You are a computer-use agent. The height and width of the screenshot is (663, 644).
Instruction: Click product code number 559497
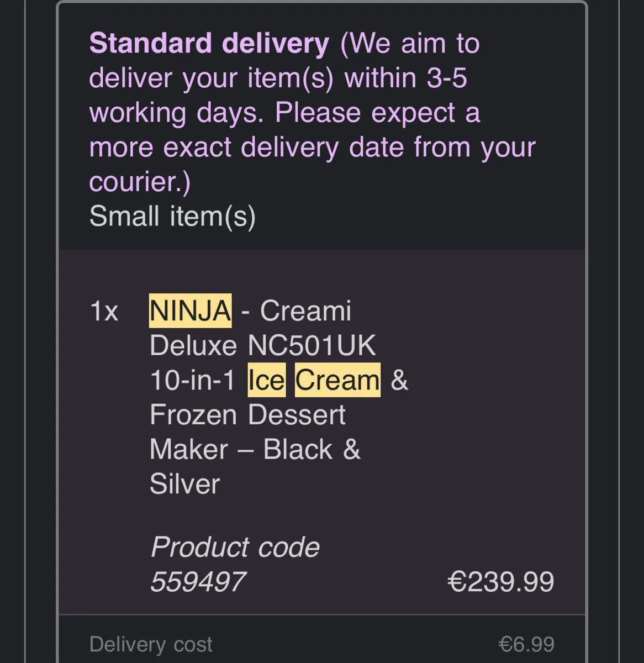[x=198, y=582]
